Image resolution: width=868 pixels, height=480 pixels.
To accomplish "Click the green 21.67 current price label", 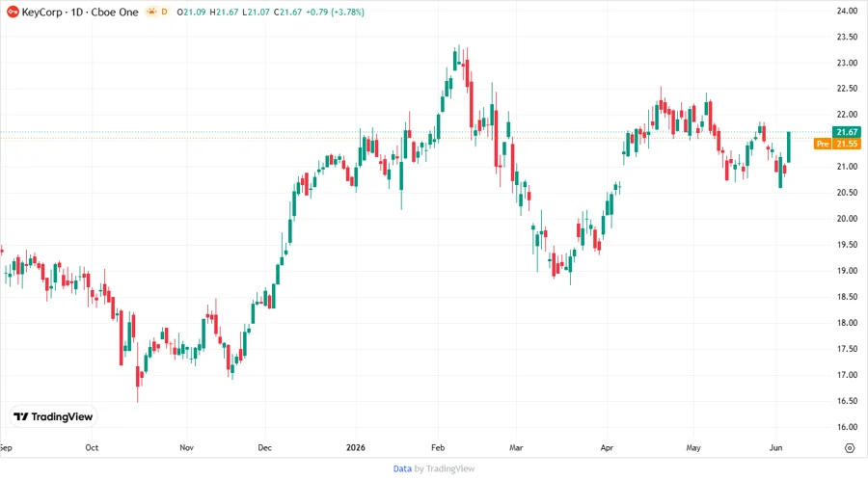I will (x=847, y=132).
